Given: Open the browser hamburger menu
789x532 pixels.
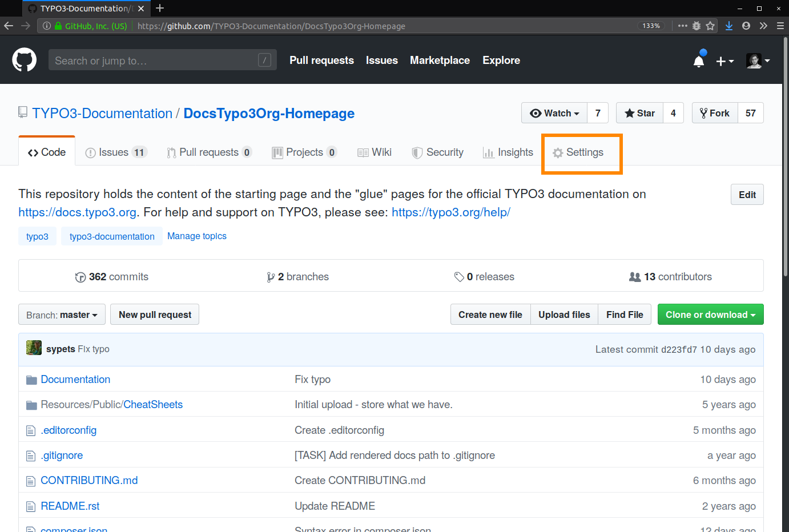Looking at the screenshot, I should tap(780, 26).
